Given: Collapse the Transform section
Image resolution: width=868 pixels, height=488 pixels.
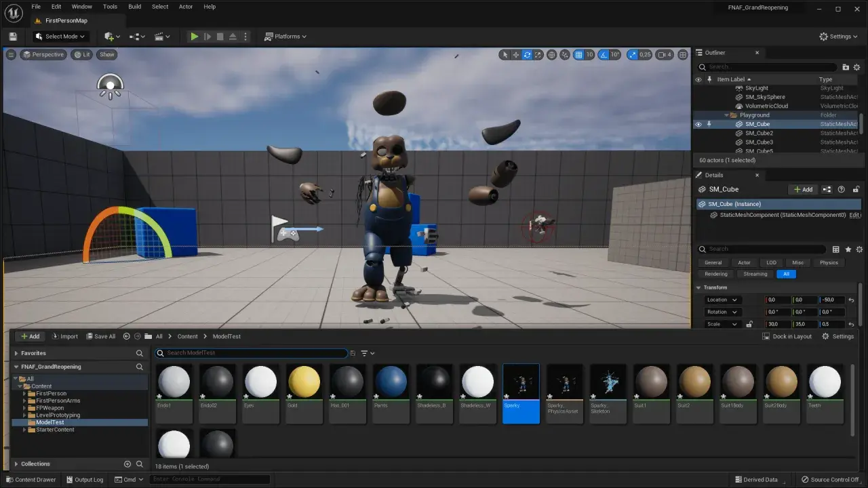Looking at the screenshot, I should coord(699,287).
